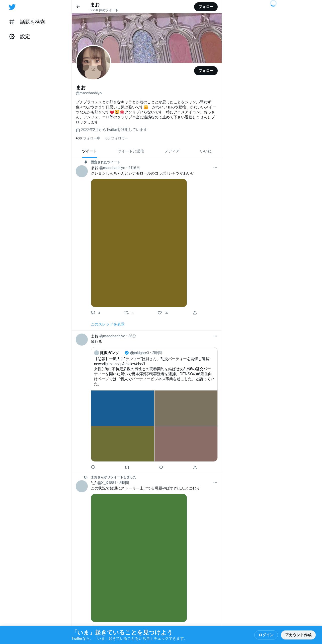322x644 pixels.
Task: Like the pinned tweet with 37 likes
Action: [x=160, y=313]
